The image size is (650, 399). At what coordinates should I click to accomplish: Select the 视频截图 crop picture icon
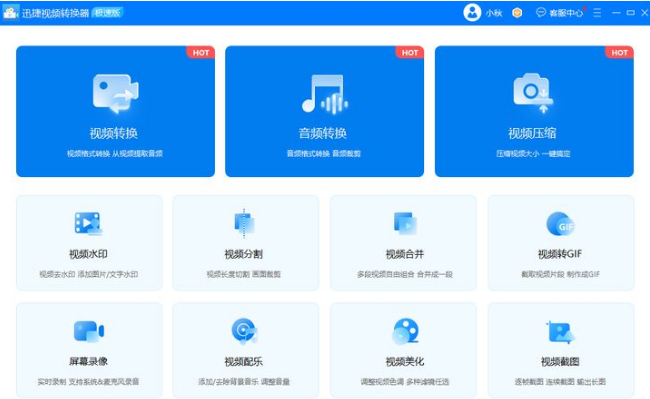[560, 332]
